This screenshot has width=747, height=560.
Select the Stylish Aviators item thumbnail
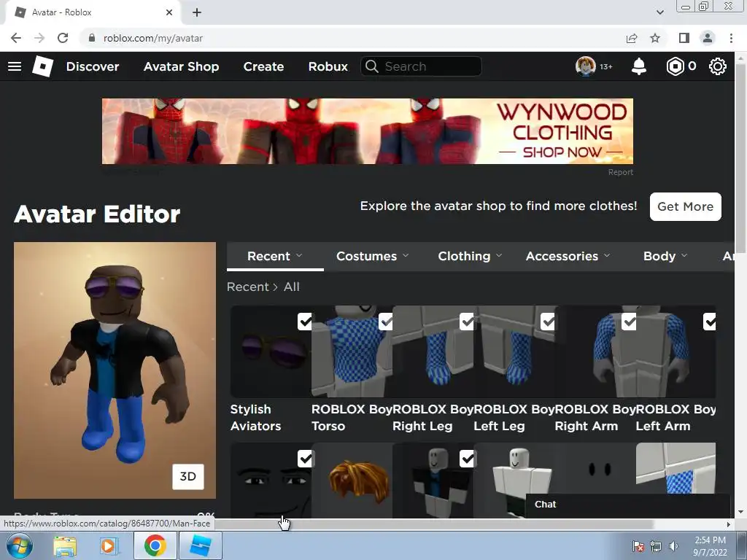pyautogui.click(x=271, y=351)
